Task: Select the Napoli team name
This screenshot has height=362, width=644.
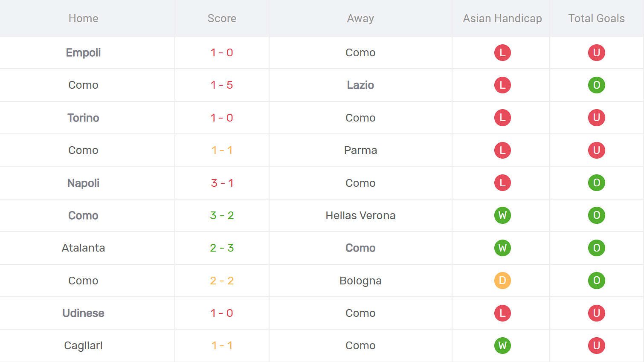Action: tap(83, 183)
